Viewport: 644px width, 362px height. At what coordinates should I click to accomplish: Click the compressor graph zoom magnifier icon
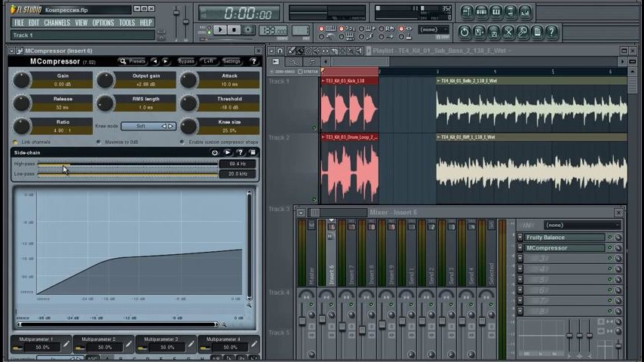click(x=249, y=305)
